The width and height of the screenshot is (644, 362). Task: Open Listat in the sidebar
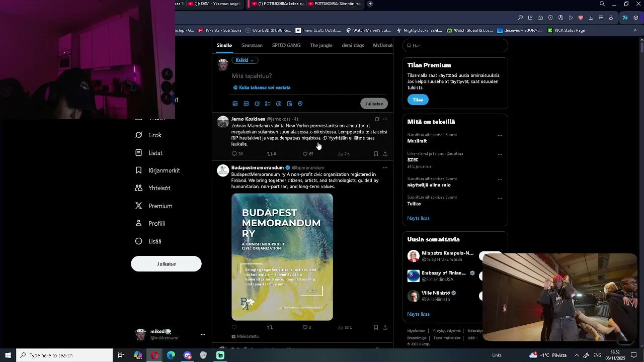coord(149,153)
